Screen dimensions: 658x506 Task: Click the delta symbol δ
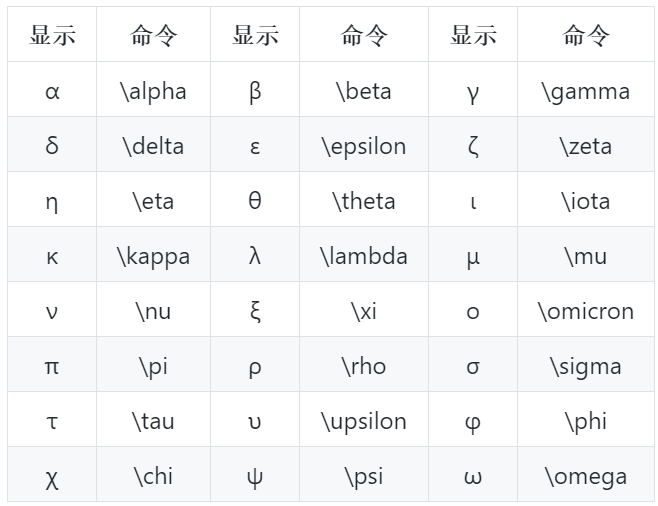tap(52, 145)
